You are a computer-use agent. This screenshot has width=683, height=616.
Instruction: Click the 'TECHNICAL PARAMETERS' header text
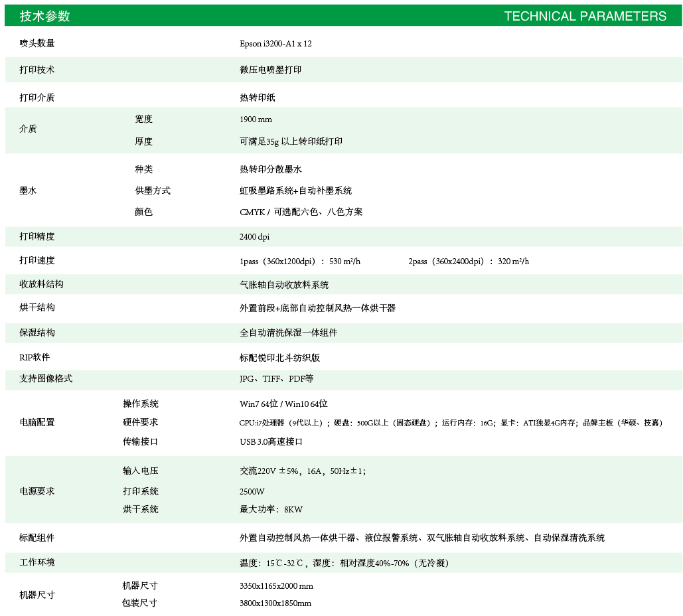click(585, 16)
